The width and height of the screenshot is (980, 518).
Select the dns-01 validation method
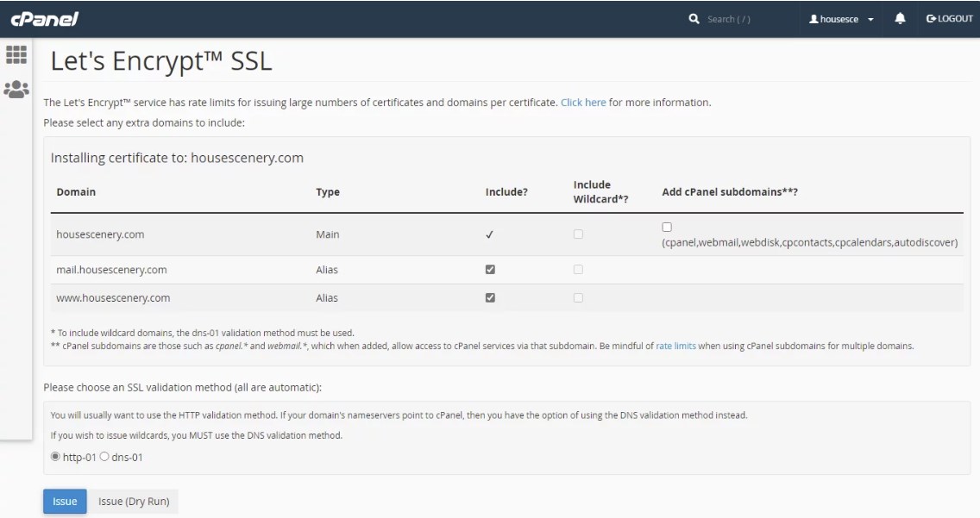click(105, 457)
